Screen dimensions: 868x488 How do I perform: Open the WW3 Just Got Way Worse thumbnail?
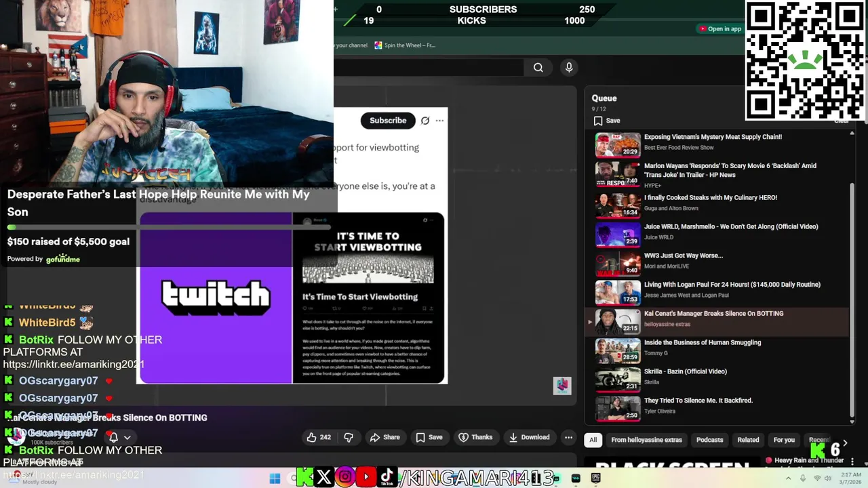(618, 264)
